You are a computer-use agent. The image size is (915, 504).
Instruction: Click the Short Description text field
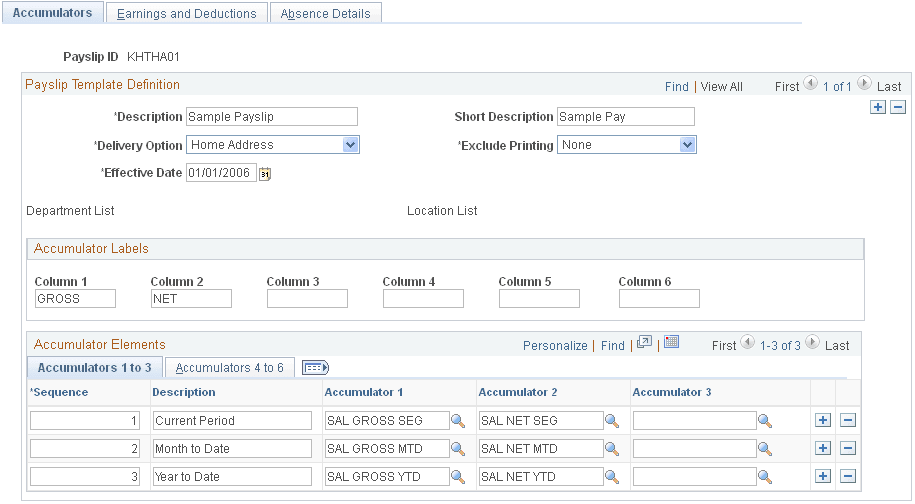pos(625,117)
